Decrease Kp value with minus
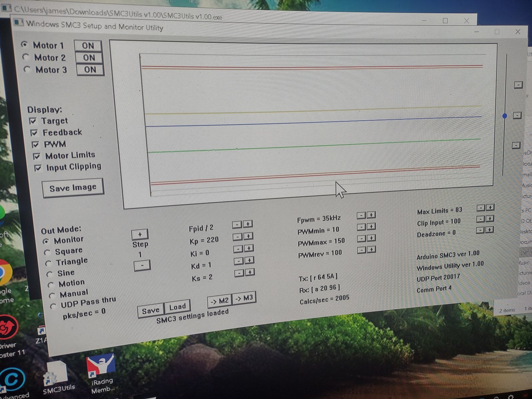 tap(237, 237)
